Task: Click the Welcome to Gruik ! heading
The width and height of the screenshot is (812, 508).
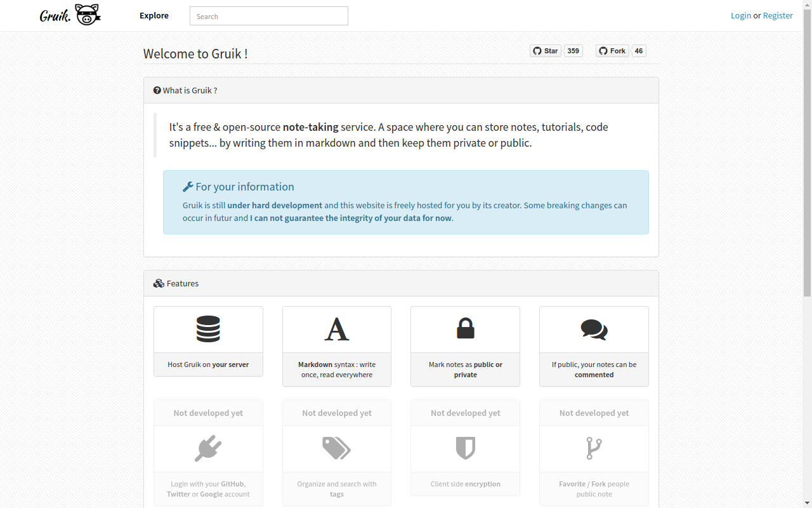Action: tap(195, 53)
